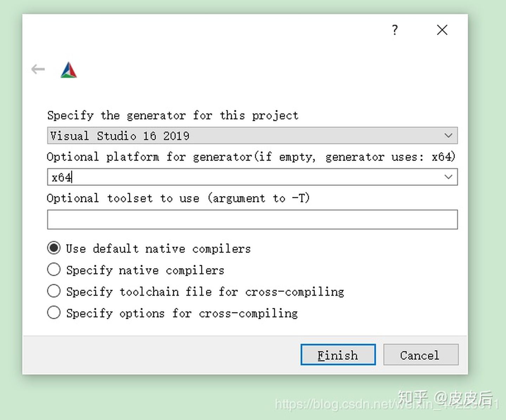
Task: Close the generator dialog with X
Action: point(442,30)
